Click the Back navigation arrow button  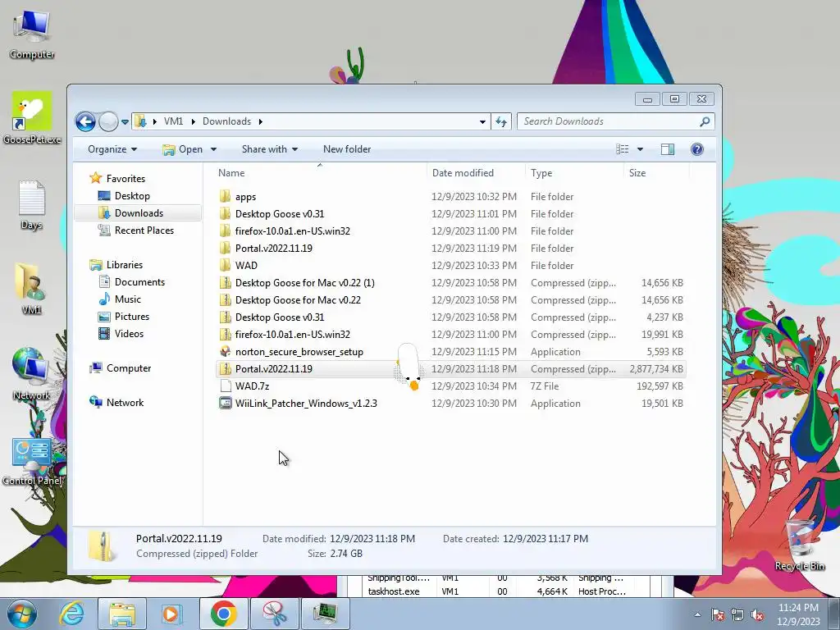pos(85,121)
